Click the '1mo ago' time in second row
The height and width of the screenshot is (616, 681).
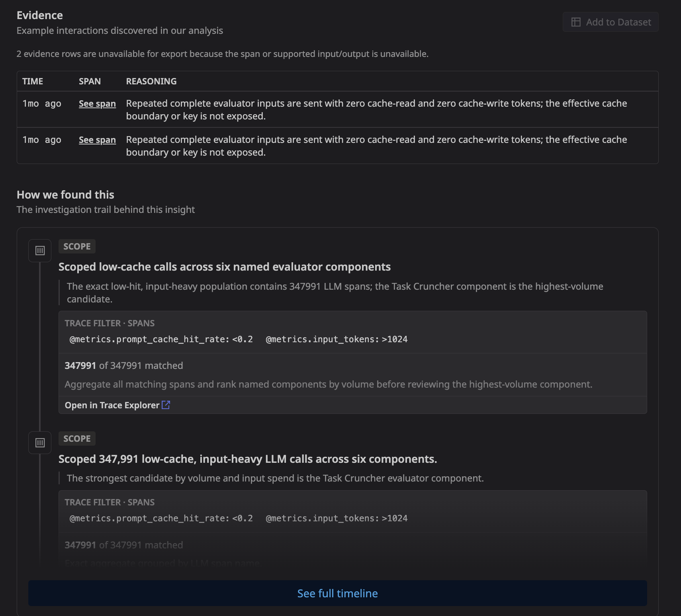(42, 140)
